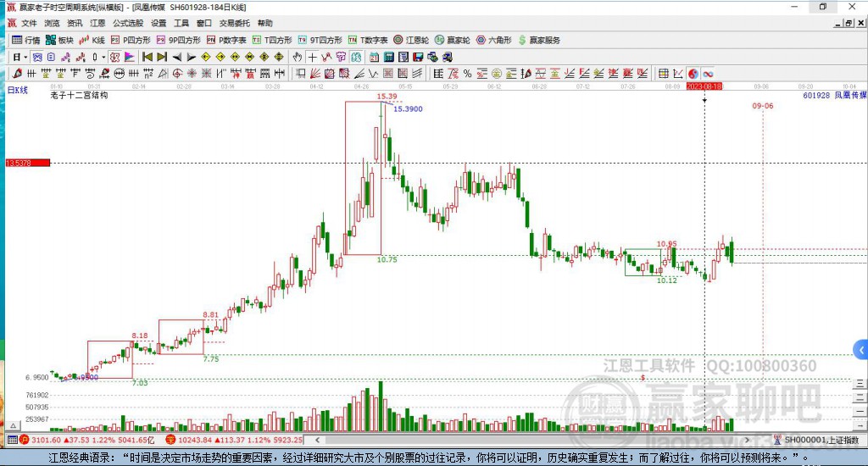Open the calculator icon
The height and width of the screenshot is (466, 868).
388,57
